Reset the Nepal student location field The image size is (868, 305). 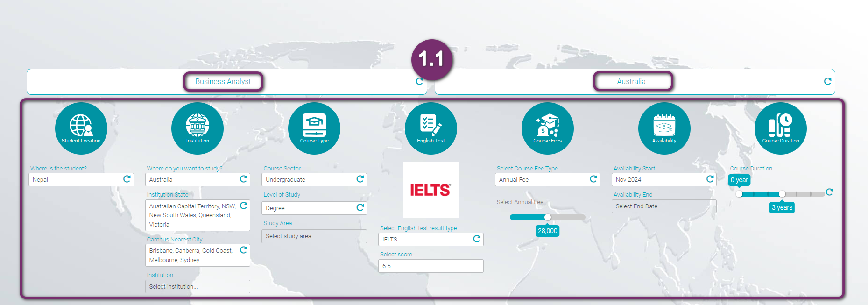pyautogui.click(x=127, y=179)
